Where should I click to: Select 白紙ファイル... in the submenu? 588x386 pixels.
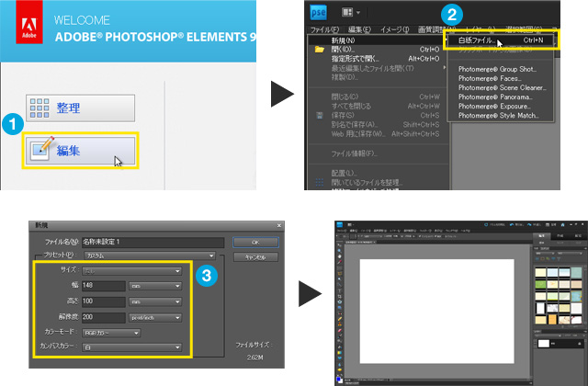coord(501,40)
